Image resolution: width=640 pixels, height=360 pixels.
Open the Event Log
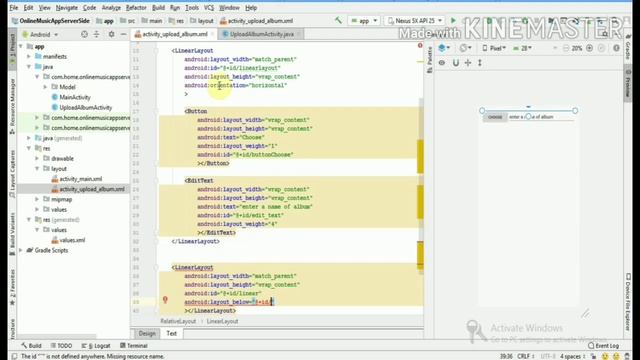click(603, 346)
